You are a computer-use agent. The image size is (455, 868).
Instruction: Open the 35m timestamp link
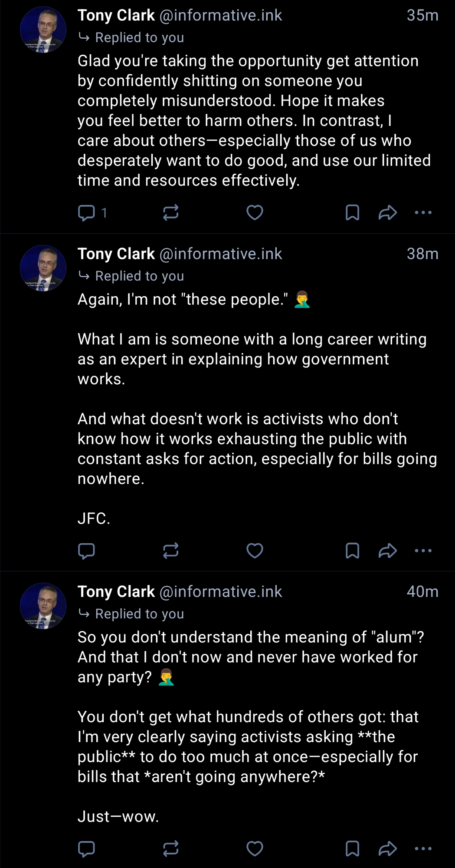[422, 15]
